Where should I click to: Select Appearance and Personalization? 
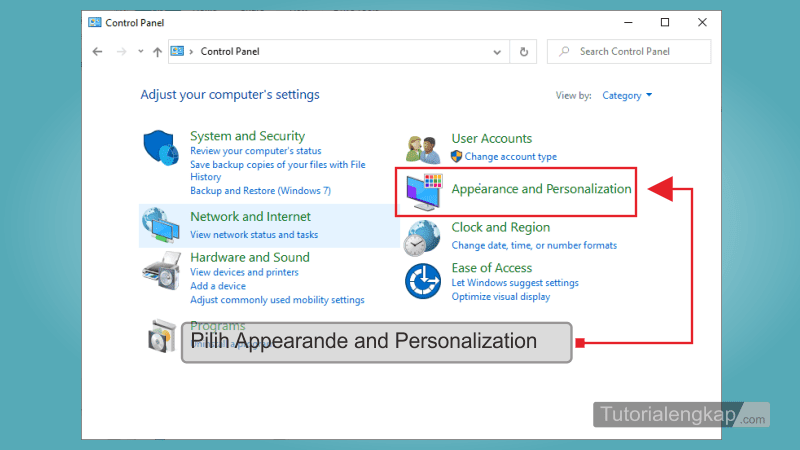(541, 189)
